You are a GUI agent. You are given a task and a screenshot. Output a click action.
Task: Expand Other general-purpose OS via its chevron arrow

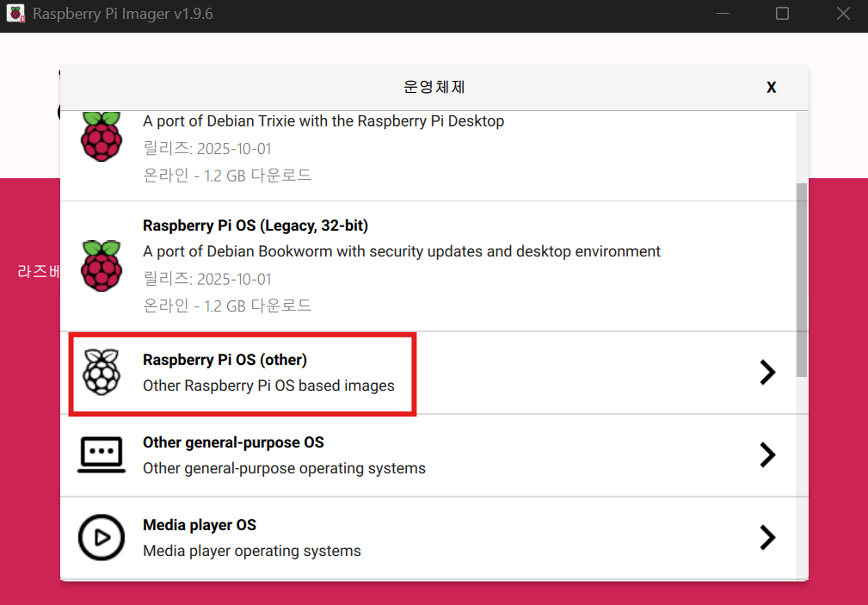tap(767, 455)
